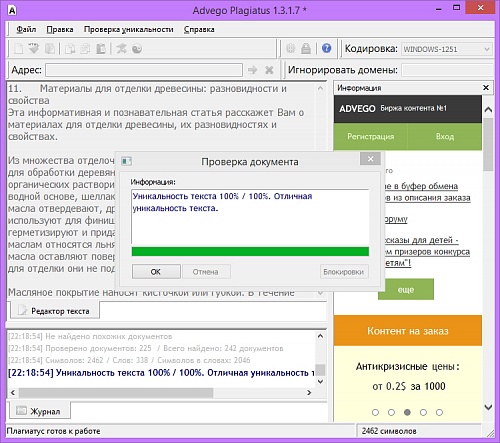Select first carousel dot in ad banner
The image size is (500, 443).
click(375, 413)
